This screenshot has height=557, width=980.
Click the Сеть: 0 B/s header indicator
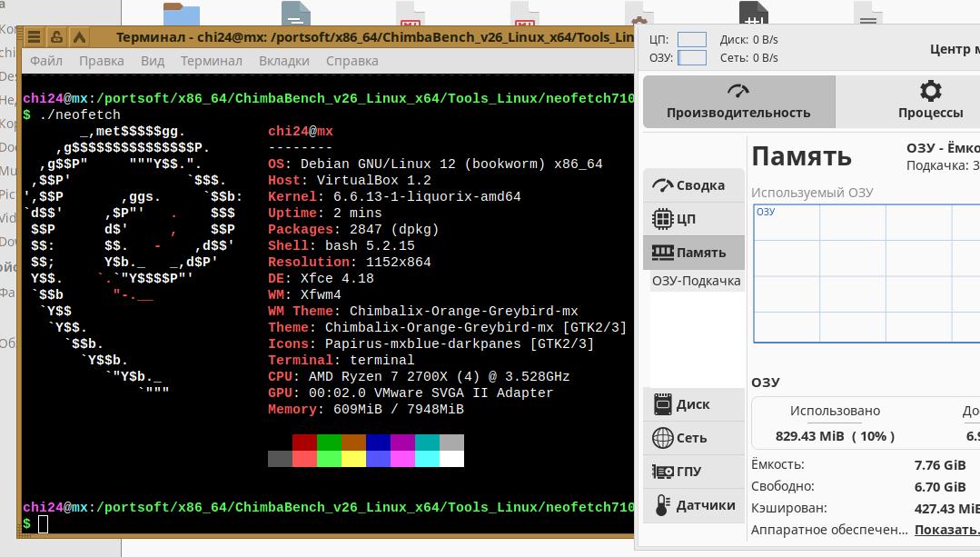click(748, 57)
